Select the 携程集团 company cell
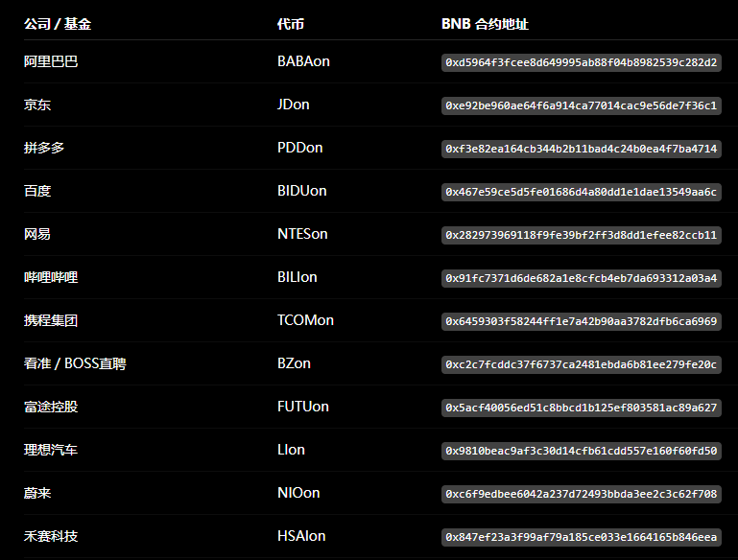This screenshot has height=560, width=738. [51, 320]
